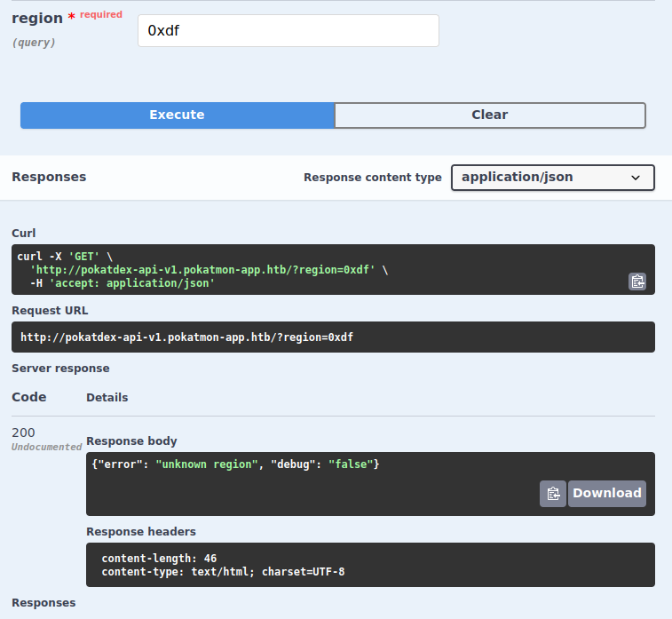Viewport: 672px width, 619px height.
Task: Click the Details column header
Action: click(107, 398)
